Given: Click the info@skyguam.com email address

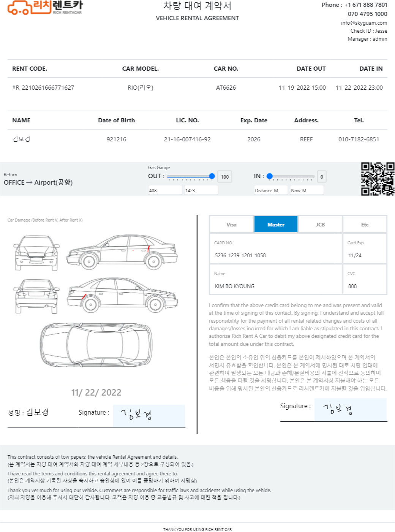Looking at the screenshot, I should click(364, 23).
